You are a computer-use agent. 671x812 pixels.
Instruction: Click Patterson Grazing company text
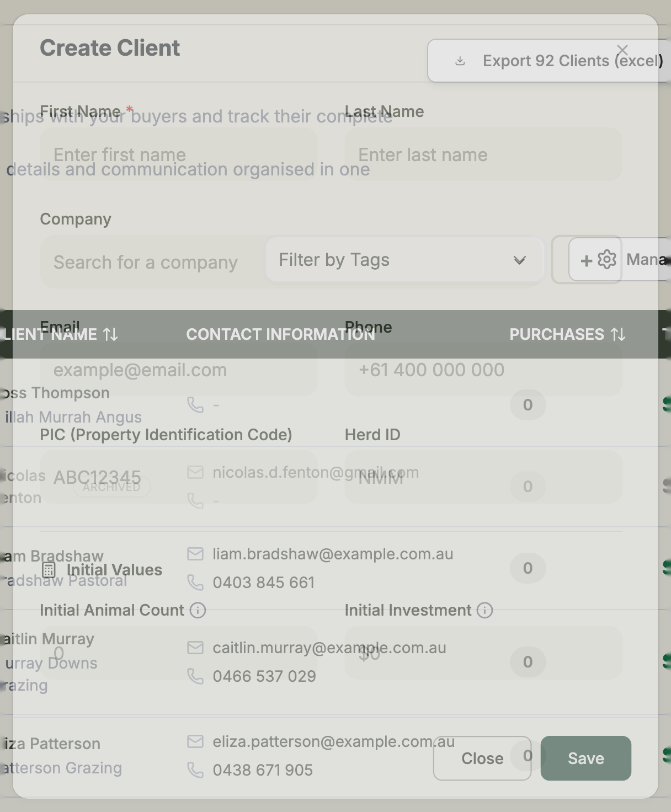61,768
